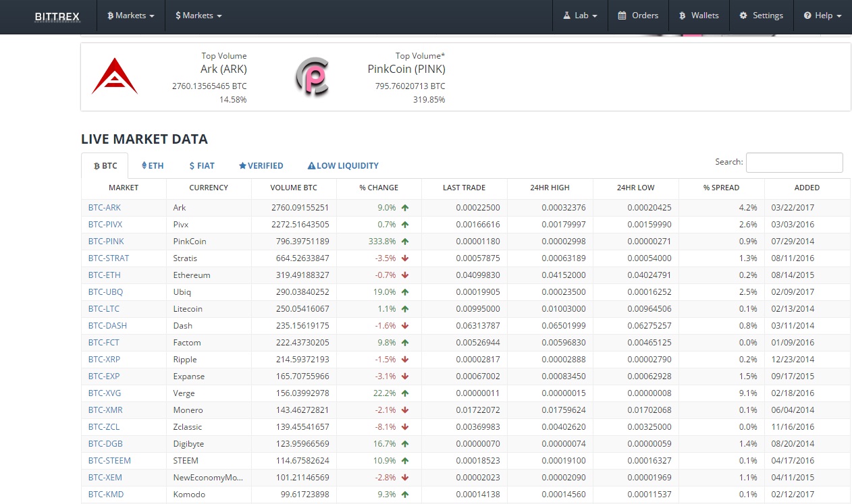This screenshot has height=504, width=852.
Task: Open the BTC-ARK market link
Action: click(x=105, y=208)
